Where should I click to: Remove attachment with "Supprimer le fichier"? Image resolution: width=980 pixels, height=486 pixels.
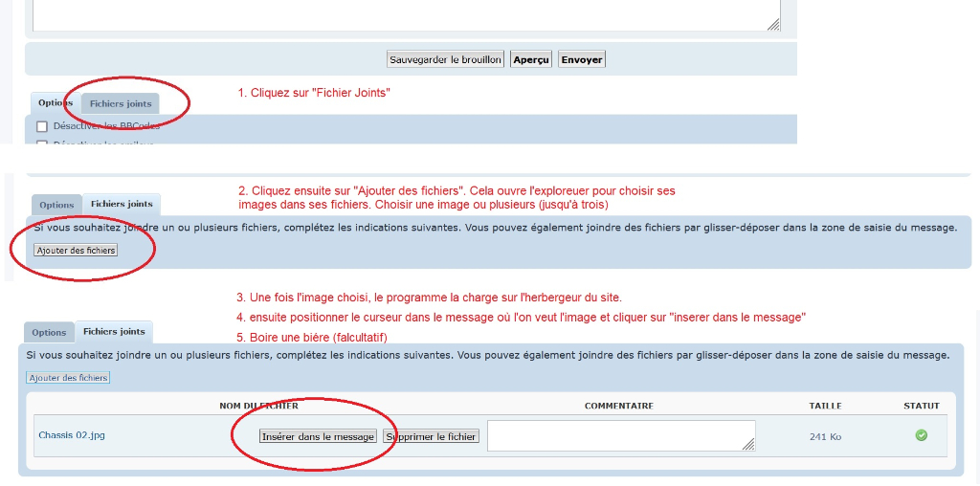coord(431,436)
